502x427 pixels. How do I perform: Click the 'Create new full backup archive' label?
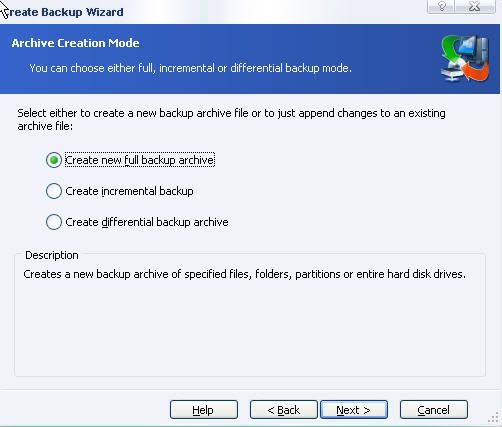pos(140,160)
